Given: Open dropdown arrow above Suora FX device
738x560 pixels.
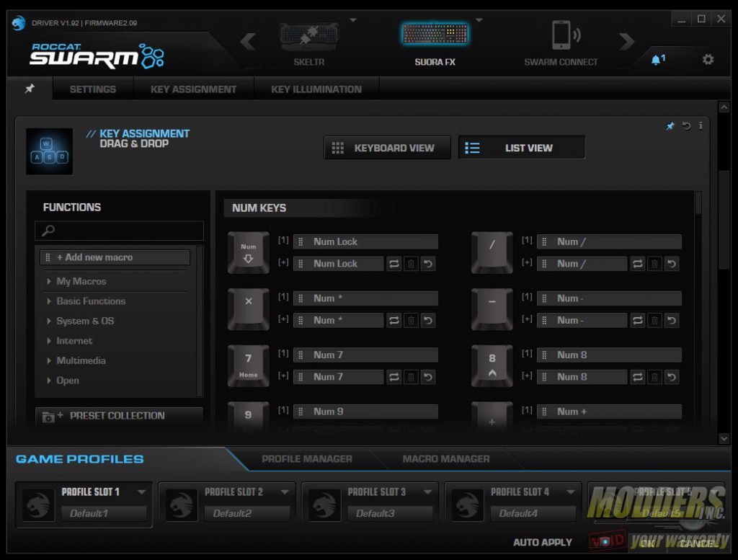Looking at the screenshot, I should coord(479,20).
